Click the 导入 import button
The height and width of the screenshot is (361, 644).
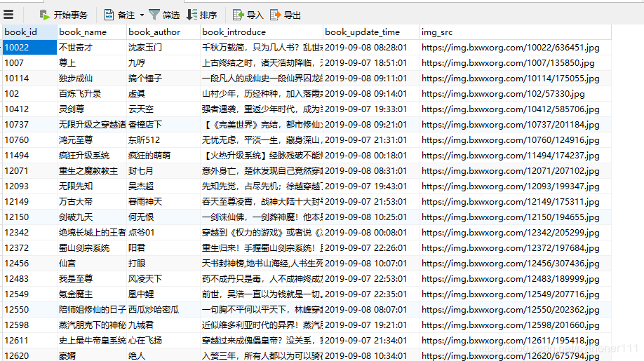pyautogui.click(x=248, y=15)
